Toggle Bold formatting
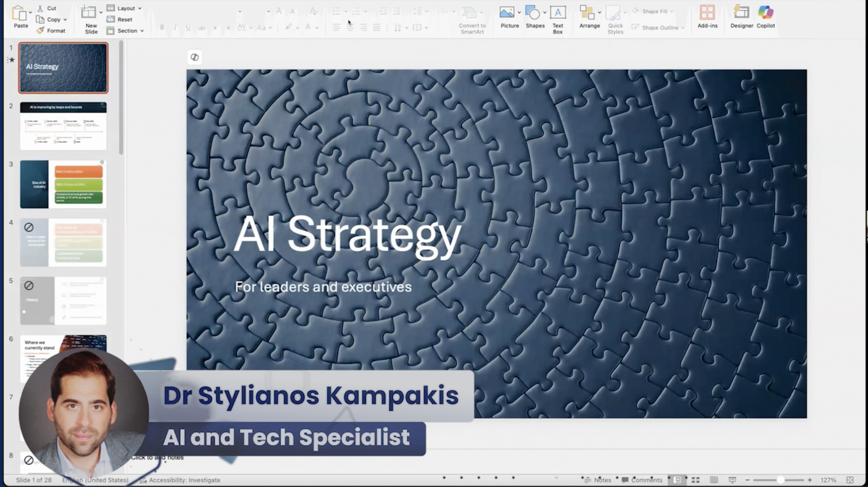Viewport: 868px width, 487px height. click(x=162, y=27)
